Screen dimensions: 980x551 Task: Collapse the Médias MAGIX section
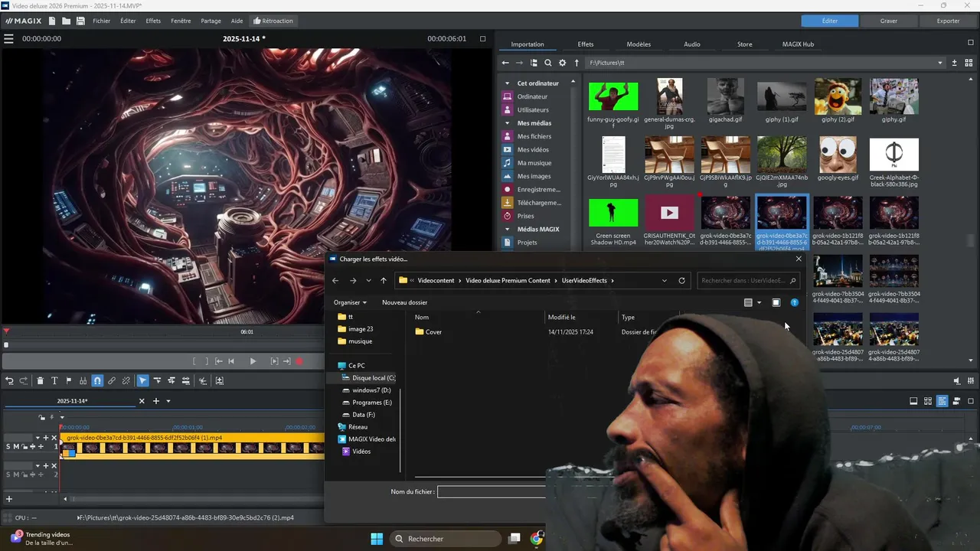coord(507,230)
